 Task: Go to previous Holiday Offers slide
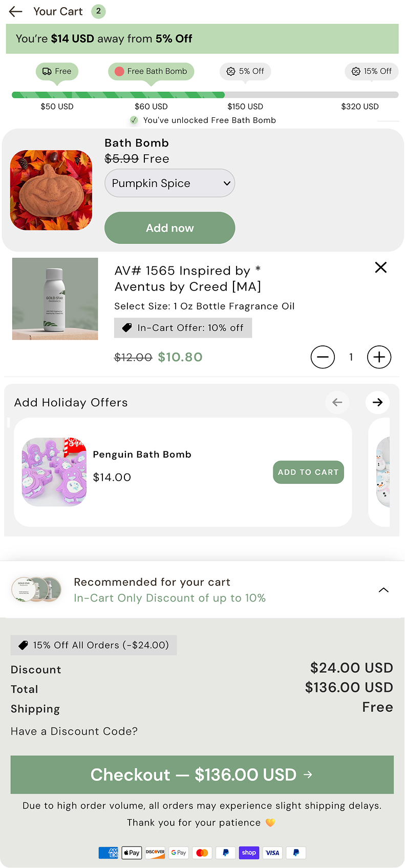tap(337, 402)
